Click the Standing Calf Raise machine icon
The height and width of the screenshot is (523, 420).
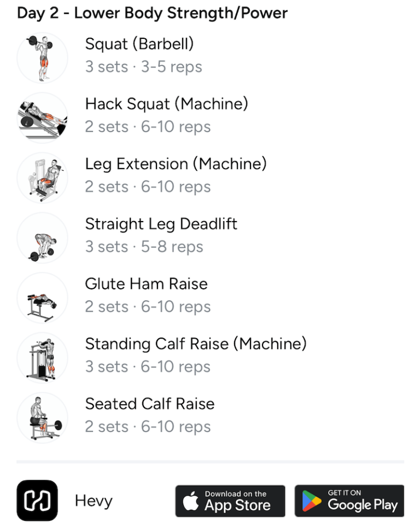42,357
